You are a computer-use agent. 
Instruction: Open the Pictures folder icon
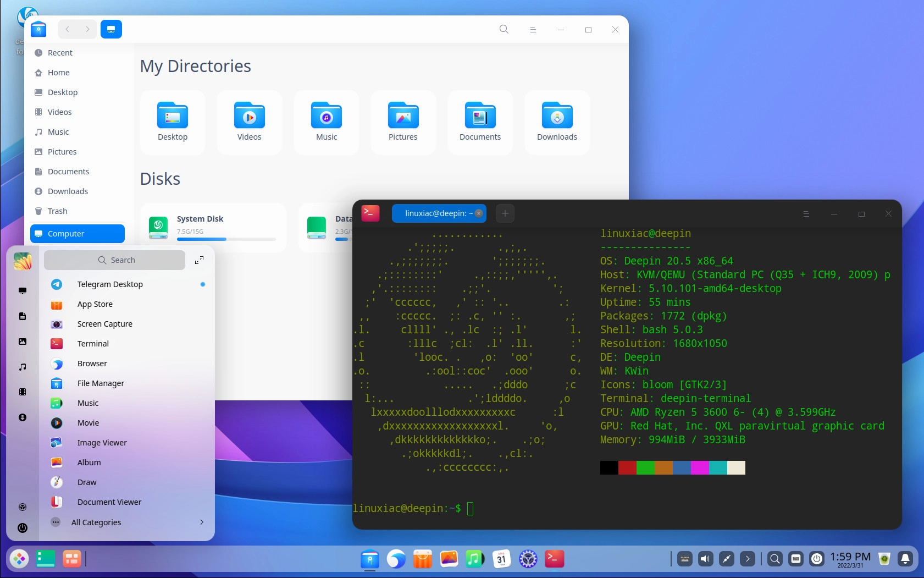(x=403, y=115)
